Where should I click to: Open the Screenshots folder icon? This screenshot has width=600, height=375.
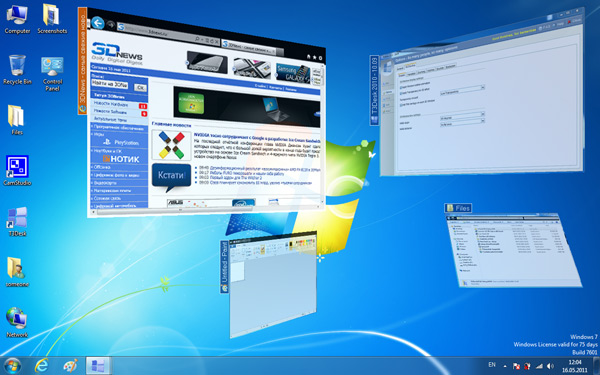click(52, 19)
